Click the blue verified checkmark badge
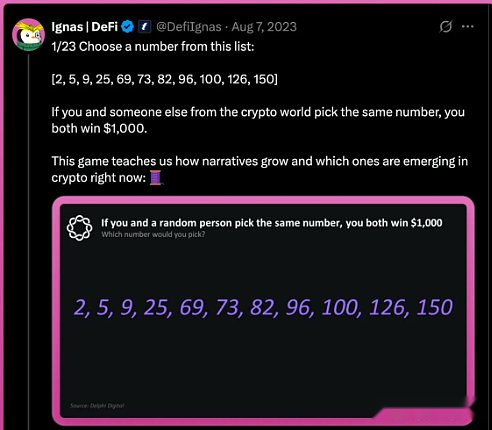Screen dimensions: 492x430 click(x=127, y=27)
